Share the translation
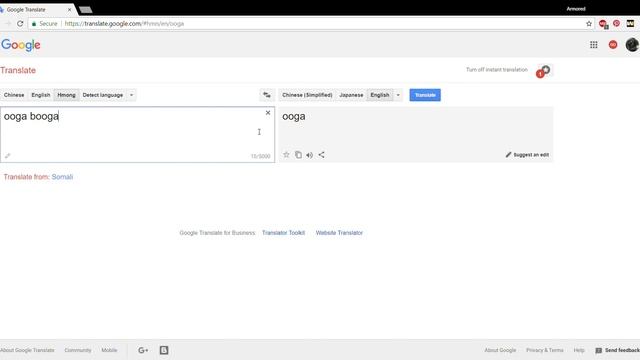 [x=322, y=155]
